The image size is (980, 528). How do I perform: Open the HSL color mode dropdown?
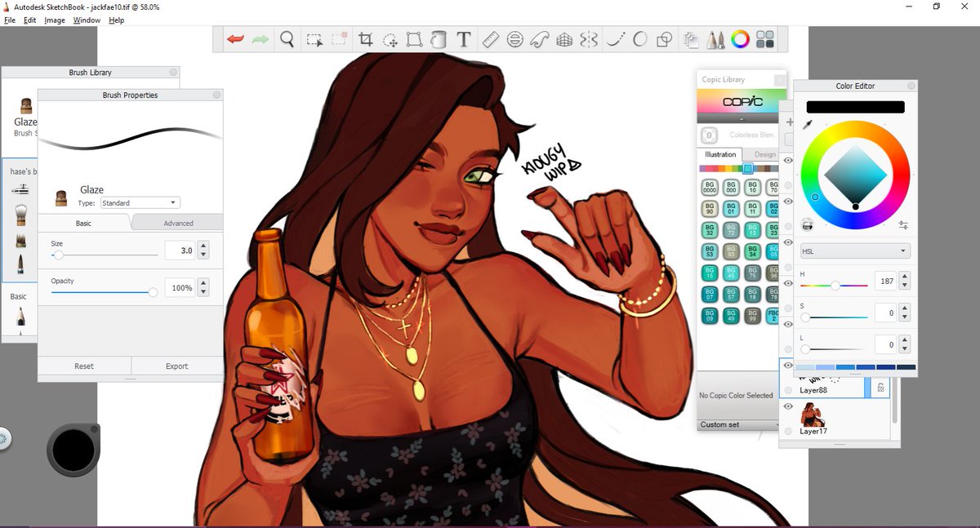pos(855,251)
